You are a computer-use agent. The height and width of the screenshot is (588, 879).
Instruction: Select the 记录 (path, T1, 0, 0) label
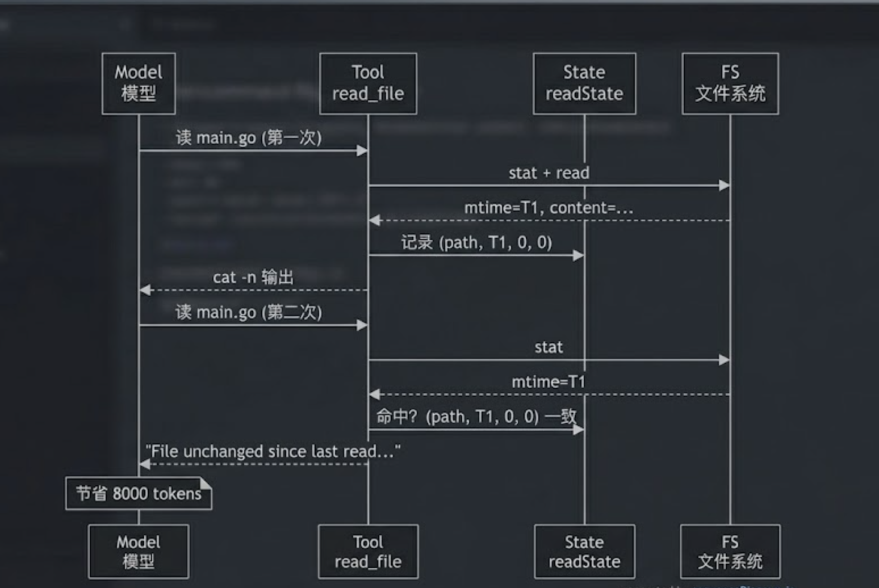(476, 242)
